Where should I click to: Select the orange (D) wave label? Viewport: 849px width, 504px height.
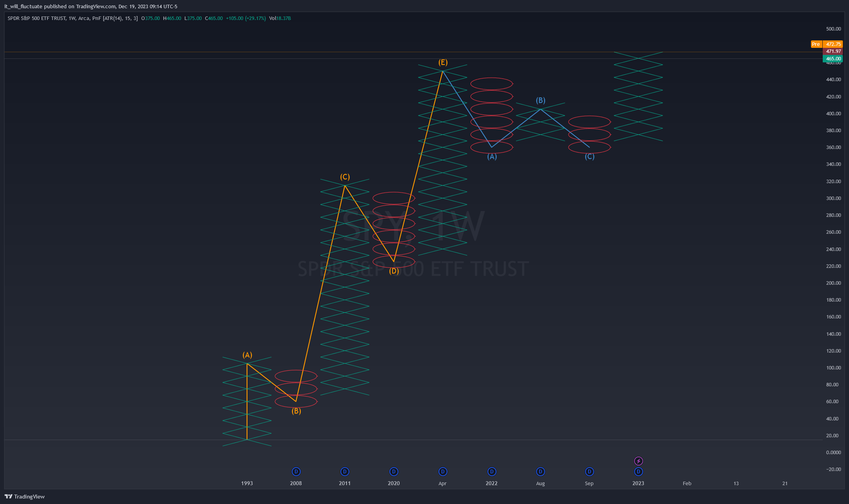click(x=394, y=271)
